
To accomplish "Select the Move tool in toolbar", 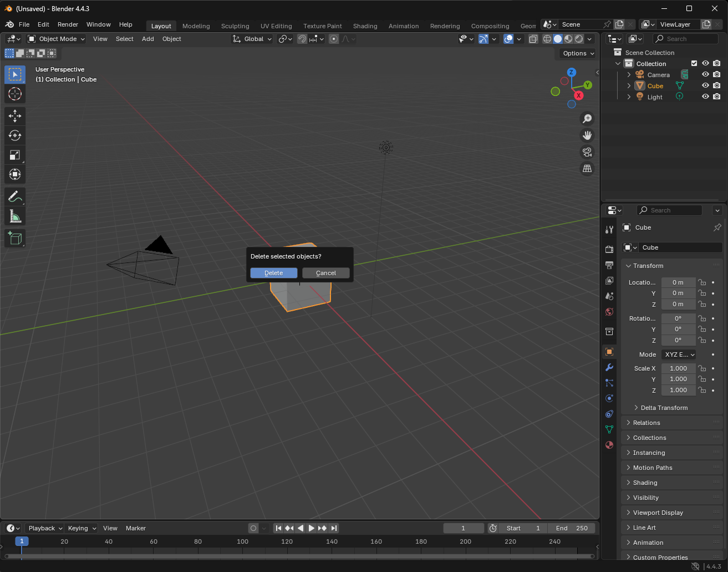I will click(x=15, y=116).
